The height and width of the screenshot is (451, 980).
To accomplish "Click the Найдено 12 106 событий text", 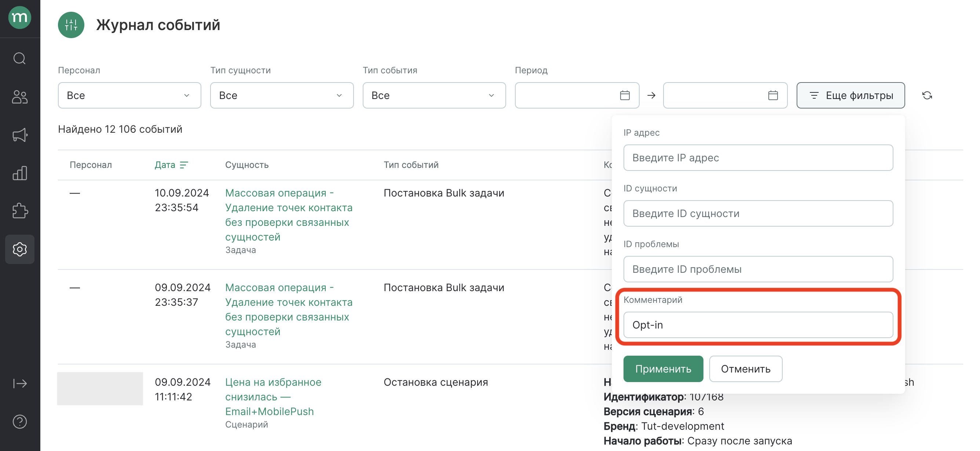I will coord(120,129).
